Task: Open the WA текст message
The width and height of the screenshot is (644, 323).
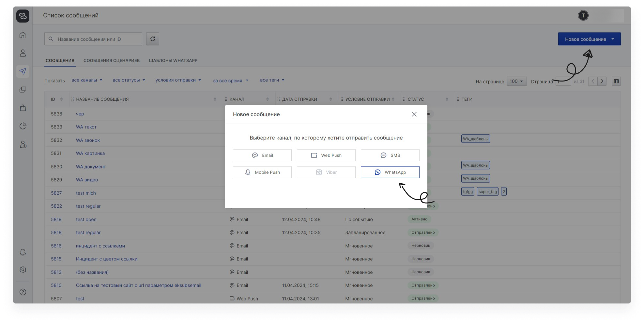Action: (x=86, y=127)
